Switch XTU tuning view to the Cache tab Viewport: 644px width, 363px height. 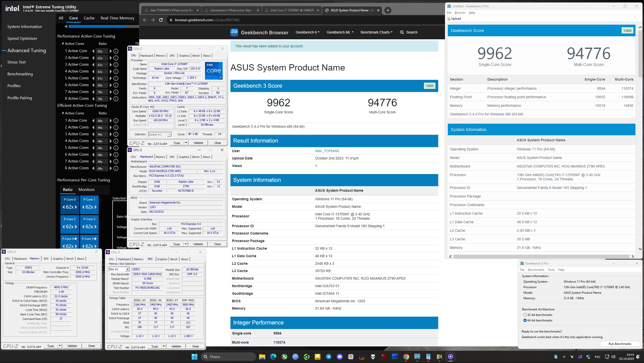(89, 18)
